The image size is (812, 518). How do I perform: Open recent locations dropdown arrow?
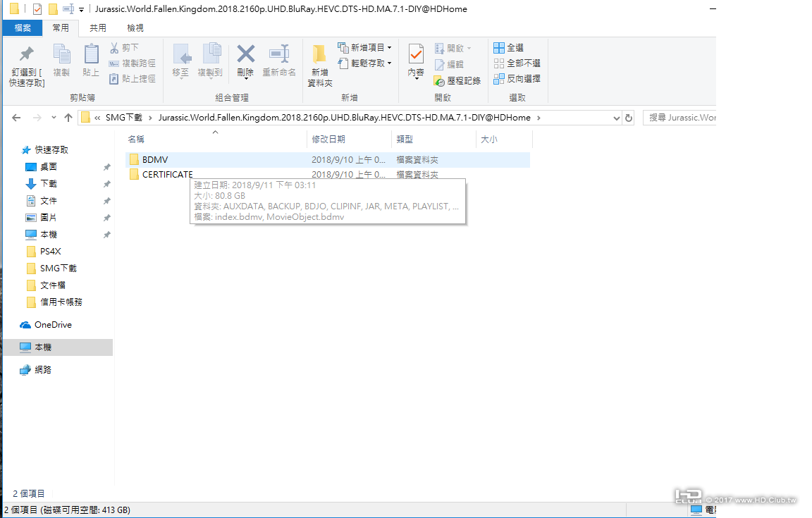tap(54, 118)
